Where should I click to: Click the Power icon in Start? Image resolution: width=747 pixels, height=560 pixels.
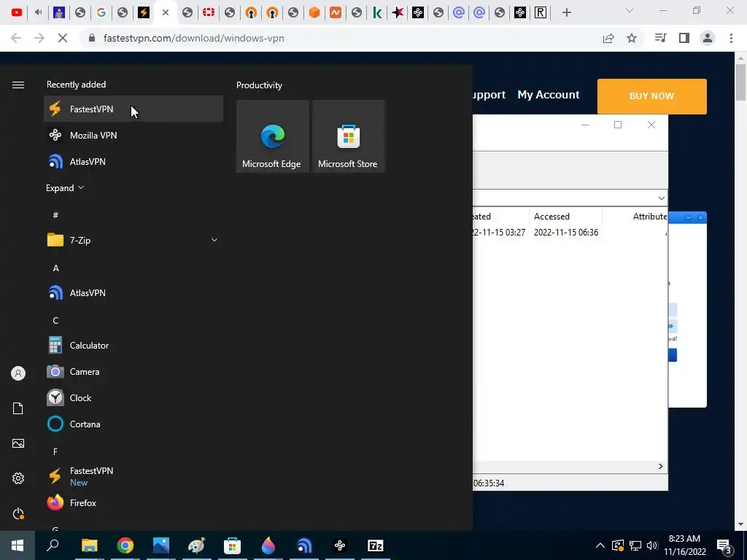pyautogui.click(x=18, y=513)
